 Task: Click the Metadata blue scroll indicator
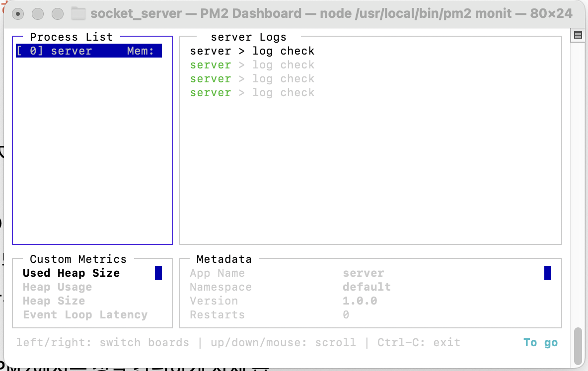[x=547, y=272]
